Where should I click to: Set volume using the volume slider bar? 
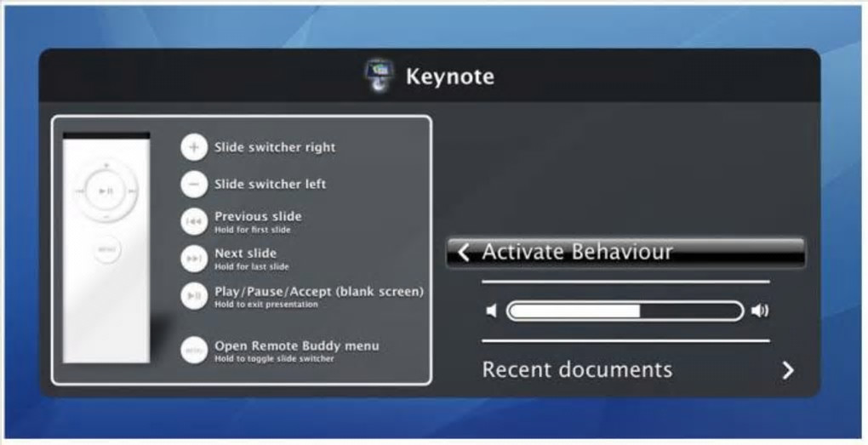625,311
